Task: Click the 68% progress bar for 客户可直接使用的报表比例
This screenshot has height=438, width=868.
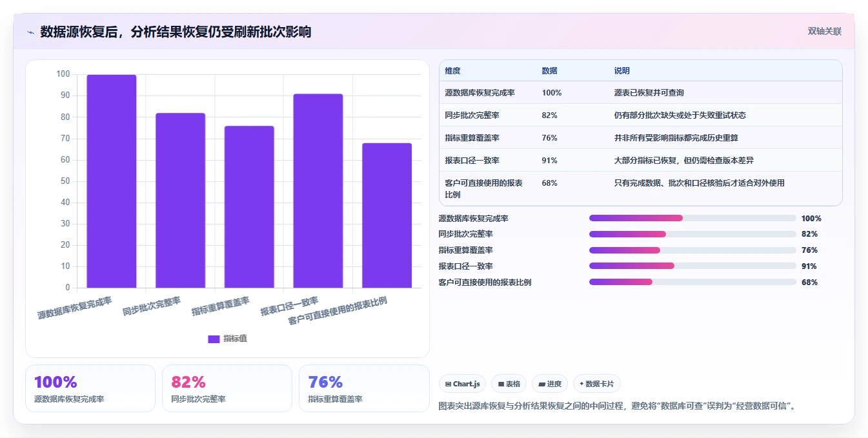Action: pos(692,282)
